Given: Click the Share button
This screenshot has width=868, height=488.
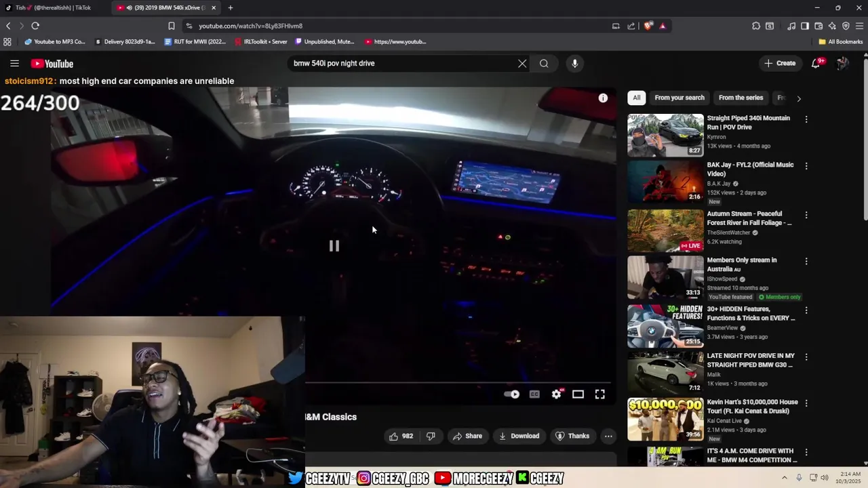Looking at the screenshot, I should pyautogui.click(x=467, y=436).
